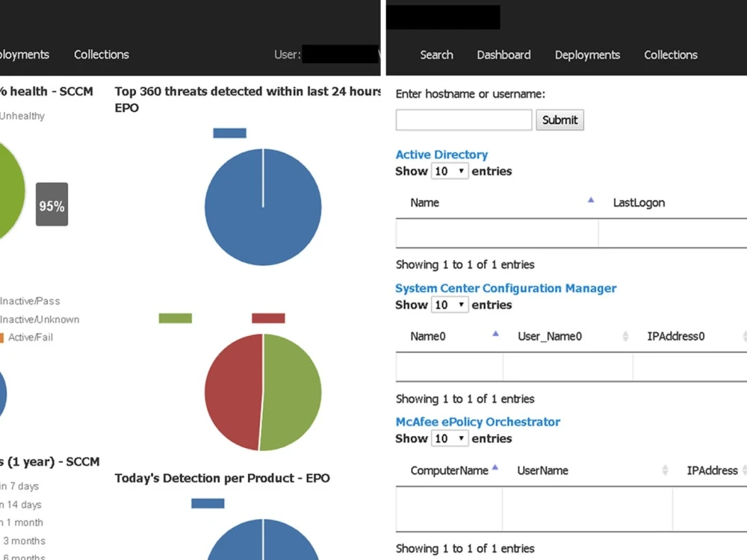Toggle Unhealthy legend entry
The width and height of the screenshot is (747, 560).
point(22,116)
